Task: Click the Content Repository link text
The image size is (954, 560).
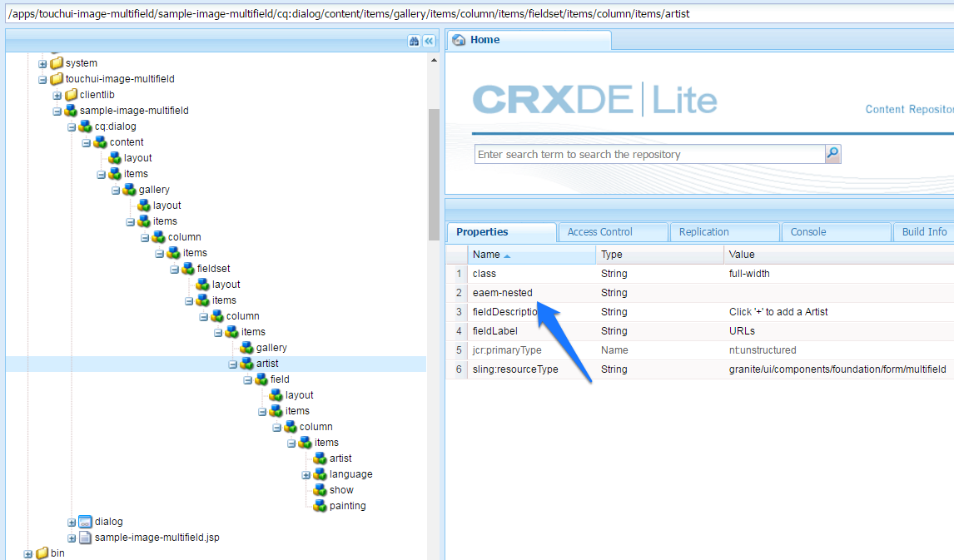Action: pyautogui.click(x=910, y=110)
